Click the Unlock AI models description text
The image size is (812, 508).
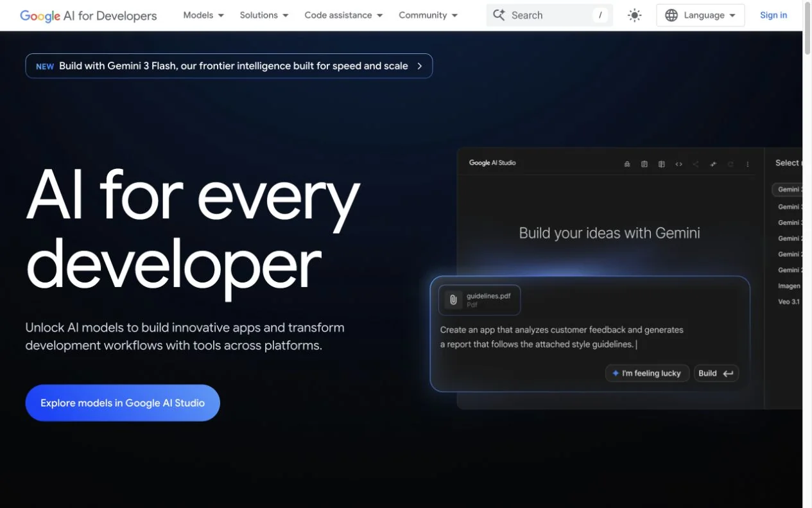[185, 337]
